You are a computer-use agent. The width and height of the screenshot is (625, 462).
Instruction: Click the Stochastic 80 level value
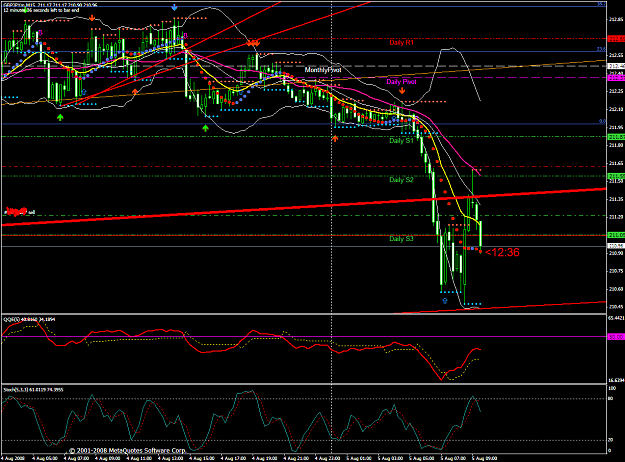click(610, 399)
